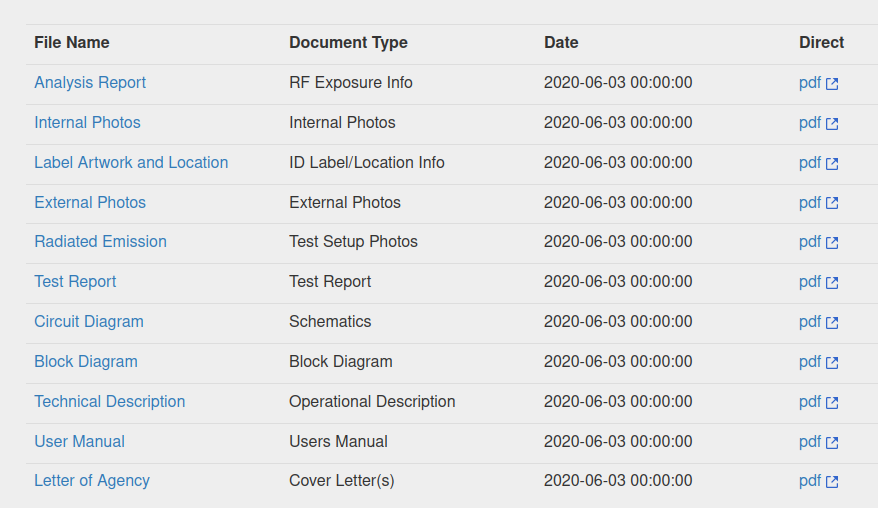Viewport: 878px width, 508px height.
Task: Open the User Manual link
Action: [79, 441]
